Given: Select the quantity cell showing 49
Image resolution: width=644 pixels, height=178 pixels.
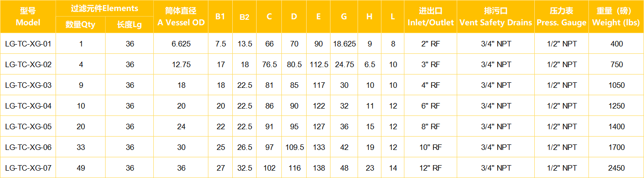Looking at the screenshot, I should (x=81, y=168).
